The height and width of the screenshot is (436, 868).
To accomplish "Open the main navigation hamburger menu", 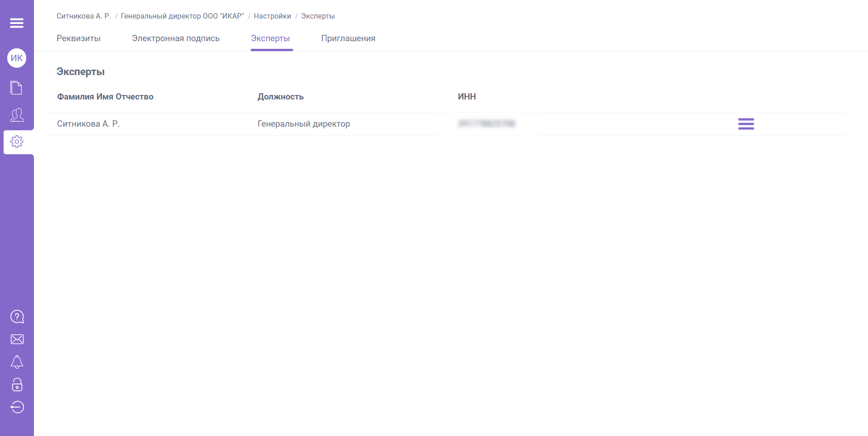I will tap(17, 22).
